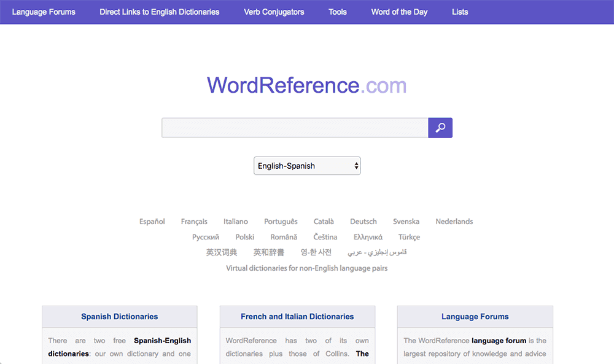Viewport: 614px width, 364px height.
Task: Click French and Italian Dictionaries card heading
Action: [297, 317]
